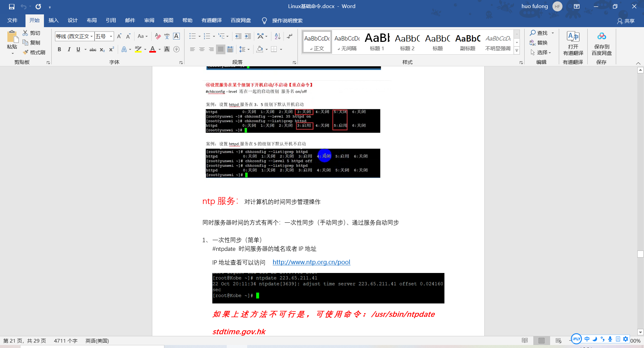
Task: Open the iFLY input method settings gear
Action: point(625,339)
